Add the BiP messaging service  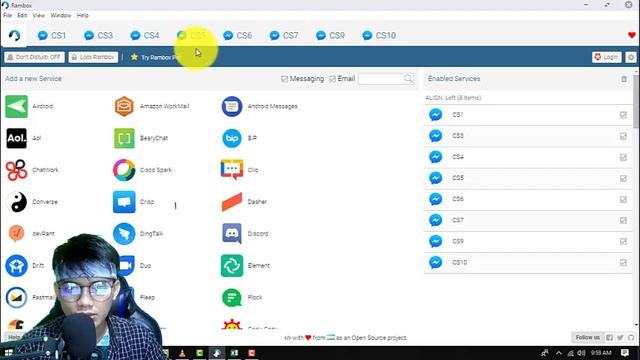click(x=232, y=138)
